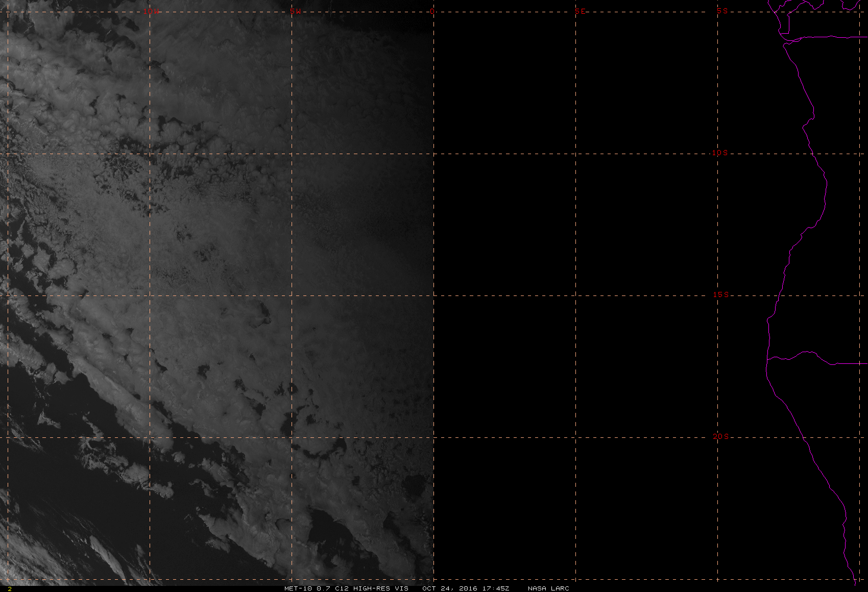Click the '5E' longitude label
This screenshot has height=592, width=868.
coord(580,11)
